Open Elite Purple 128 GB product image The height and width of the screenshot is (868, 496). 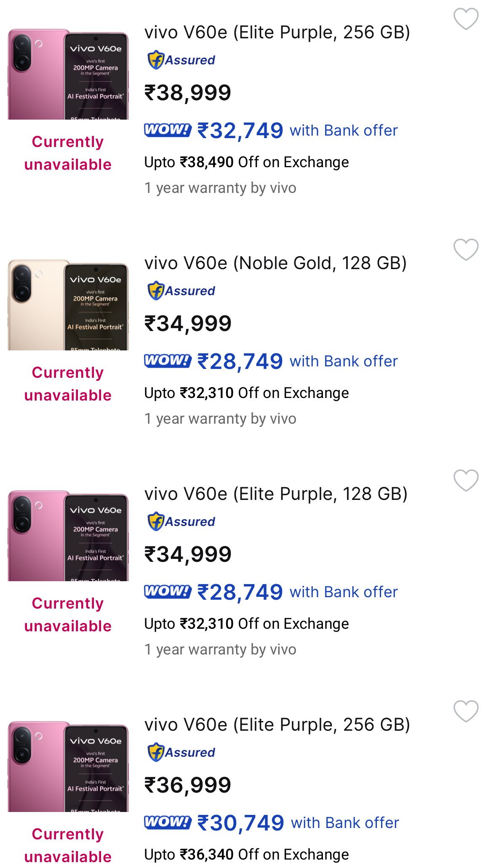(68, 536)
